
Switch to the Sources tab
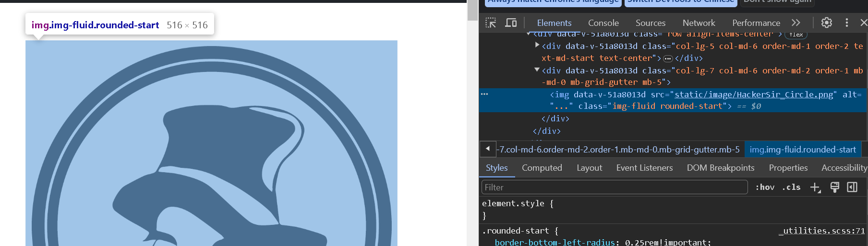[650, 23]
